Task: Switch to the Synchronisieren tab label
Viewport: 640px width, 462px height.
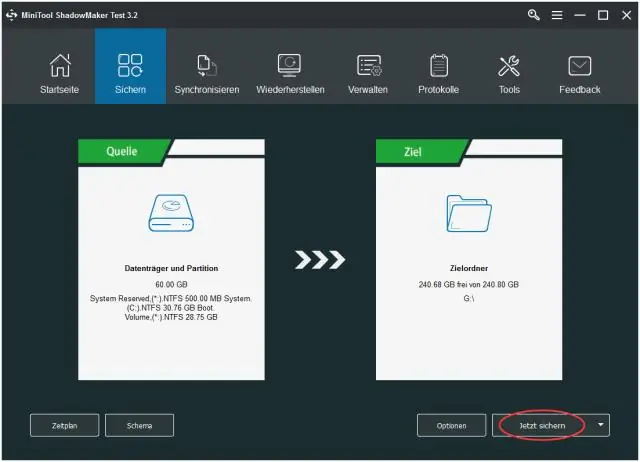Action: pos(207,89)
